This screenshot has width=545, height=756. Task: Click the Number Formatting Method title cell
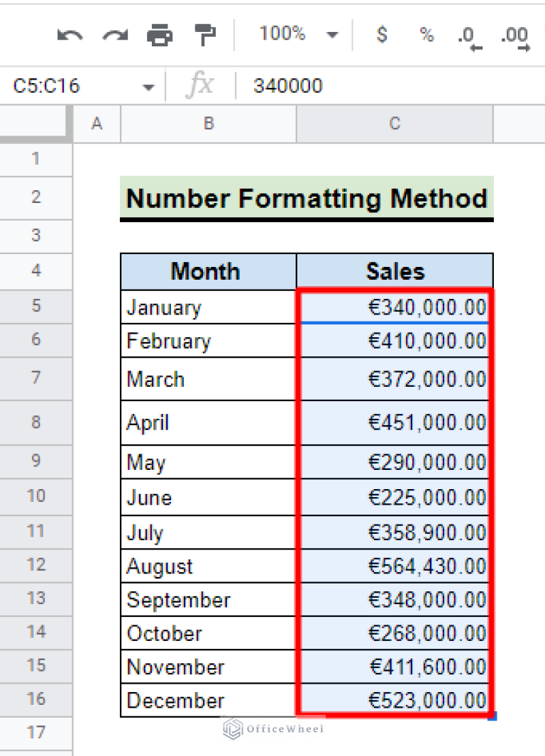[x=307, y=199]
